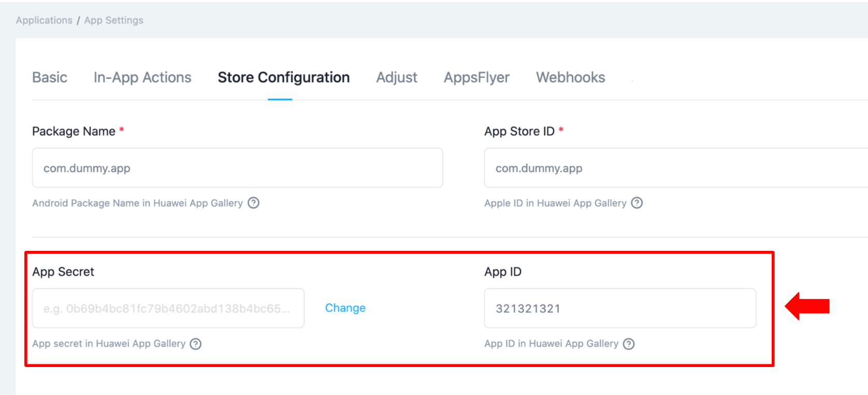Open help icon beside Apple ID hint
Screen dimensions: 868x395
(637, 203)
